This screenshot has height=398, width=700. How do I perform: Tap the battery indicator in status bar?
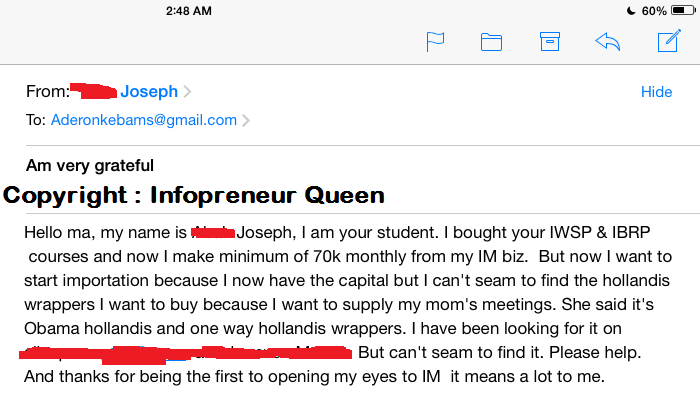point(683,10)
